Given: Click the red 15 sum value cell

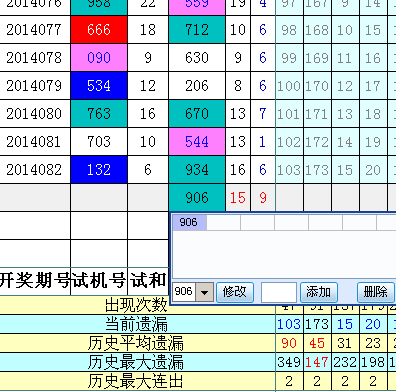Looking at the screenshot, I should (238, 198).
